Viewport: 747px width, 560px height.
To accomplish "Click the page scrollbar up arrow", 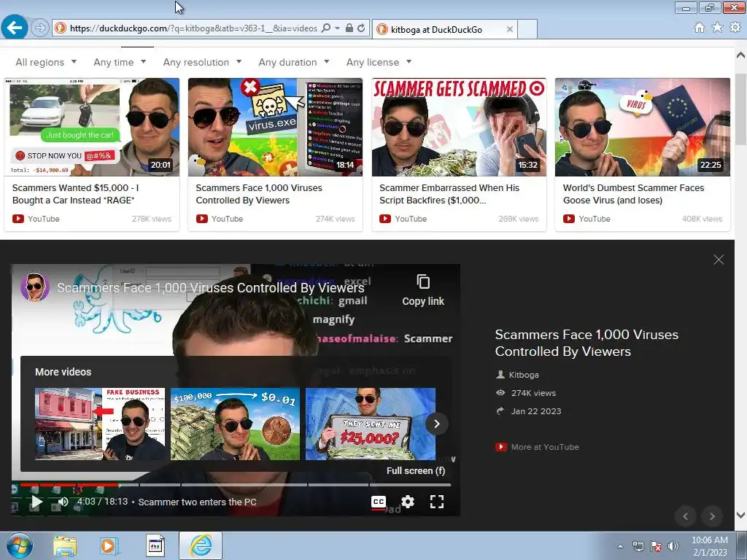I will [741, 55].
